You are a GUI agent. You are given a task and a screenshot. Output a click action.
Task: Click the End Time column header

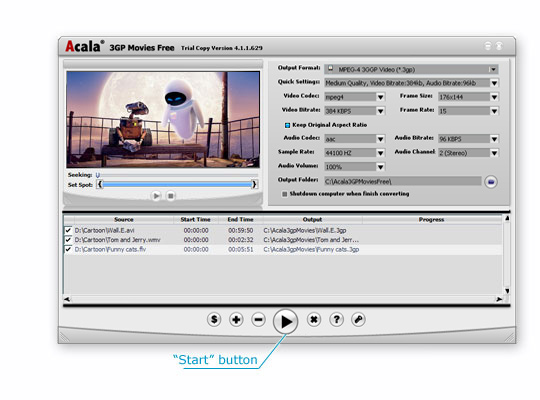240,219
